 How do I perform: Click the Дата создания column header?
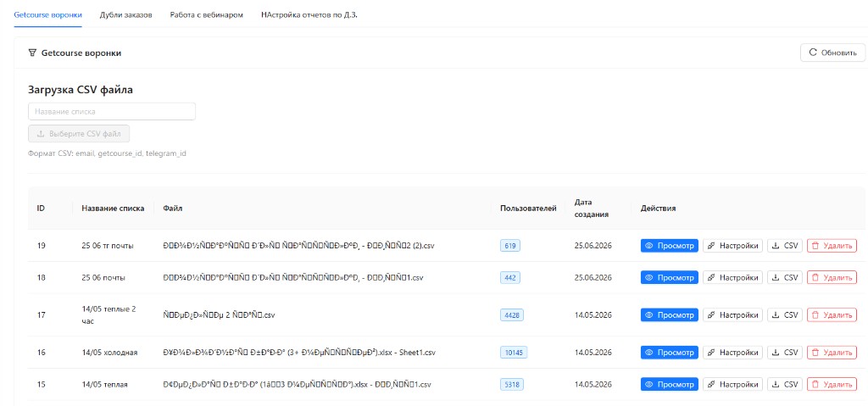(592, 209)
